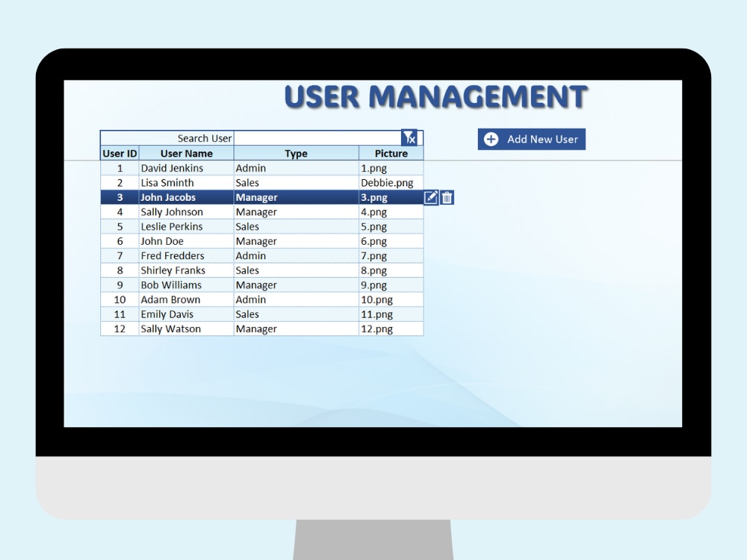Click the 3.png picture cell
Image resolution: width=747 pixels, height=560 pixels.
click(391, 197)
